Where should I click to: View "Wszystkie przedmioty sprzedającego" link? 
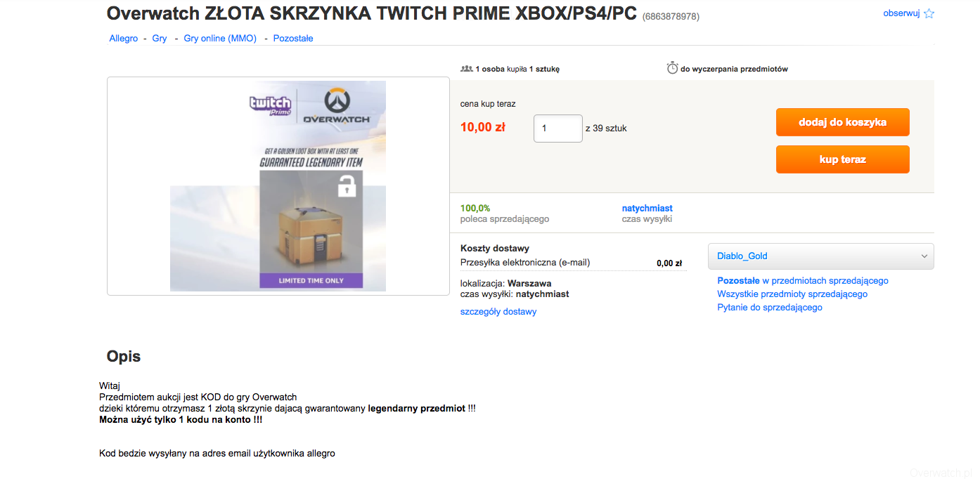[792, 294]
